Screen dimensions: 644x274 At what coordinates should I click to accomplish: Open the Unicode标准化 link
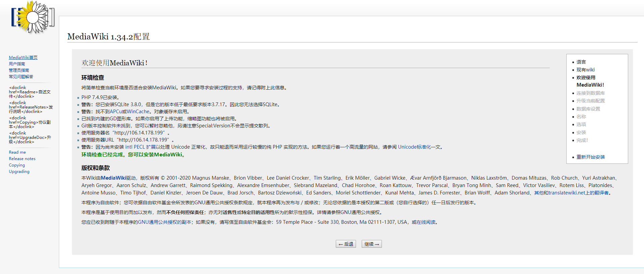tap(415, 147)
